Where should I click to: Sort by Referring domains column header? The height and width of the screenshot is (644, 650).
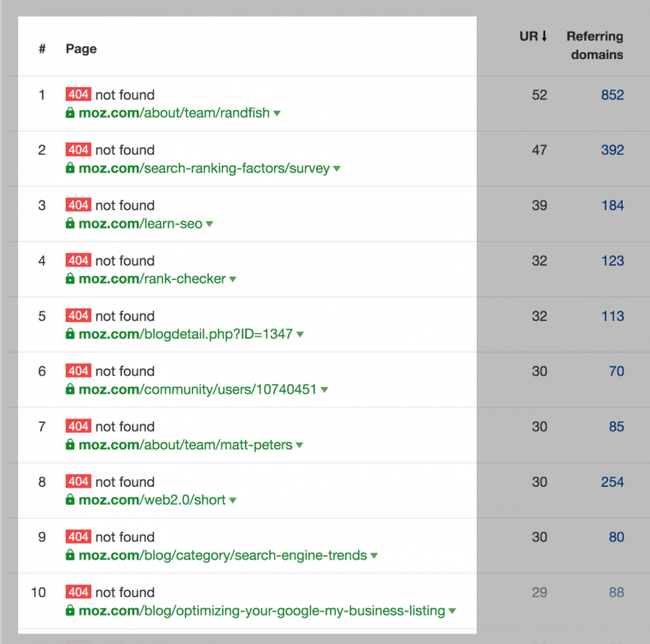click(x=594, y=45)
